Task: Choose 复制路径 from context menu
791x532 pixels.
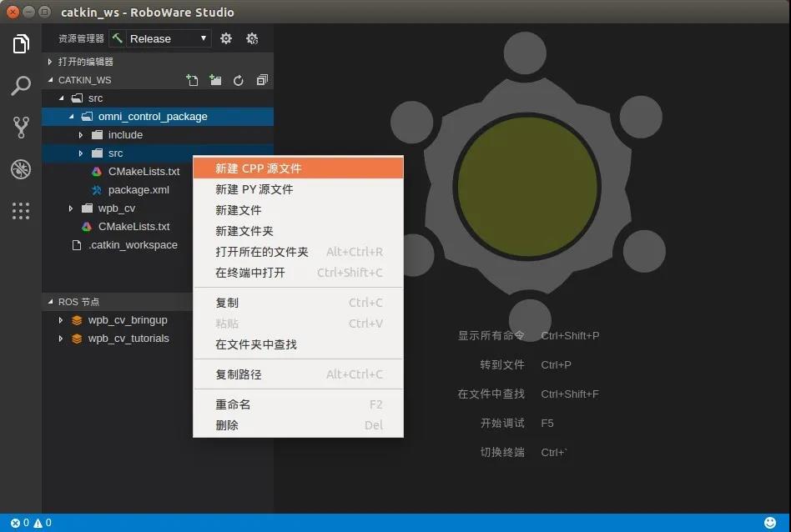Action: [298, 374]
